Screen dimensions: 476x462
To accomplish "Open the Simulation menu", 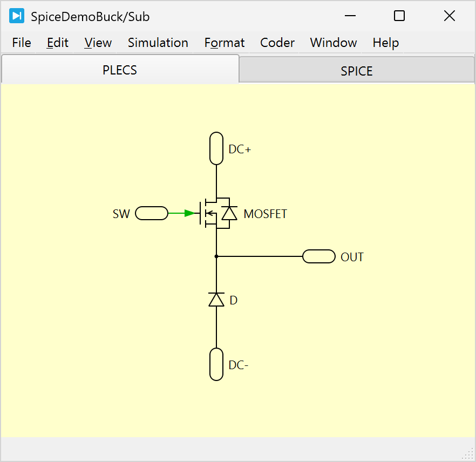I will [x=158, y=43].
